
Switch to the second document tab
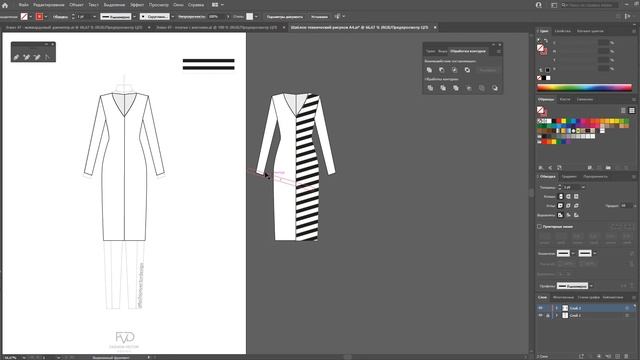(x=217, y=27)
